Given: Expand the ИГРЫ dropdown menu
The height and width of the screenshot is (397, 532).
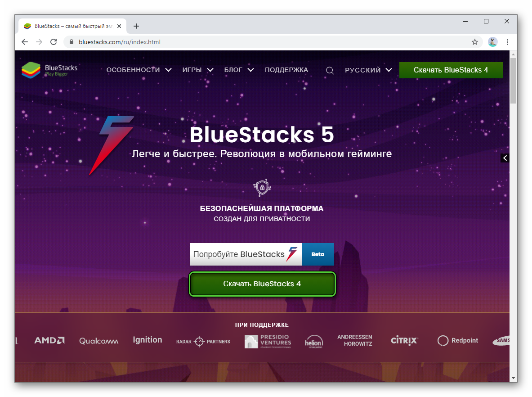Looking at the screenshot, I should (x=198, y=70).
